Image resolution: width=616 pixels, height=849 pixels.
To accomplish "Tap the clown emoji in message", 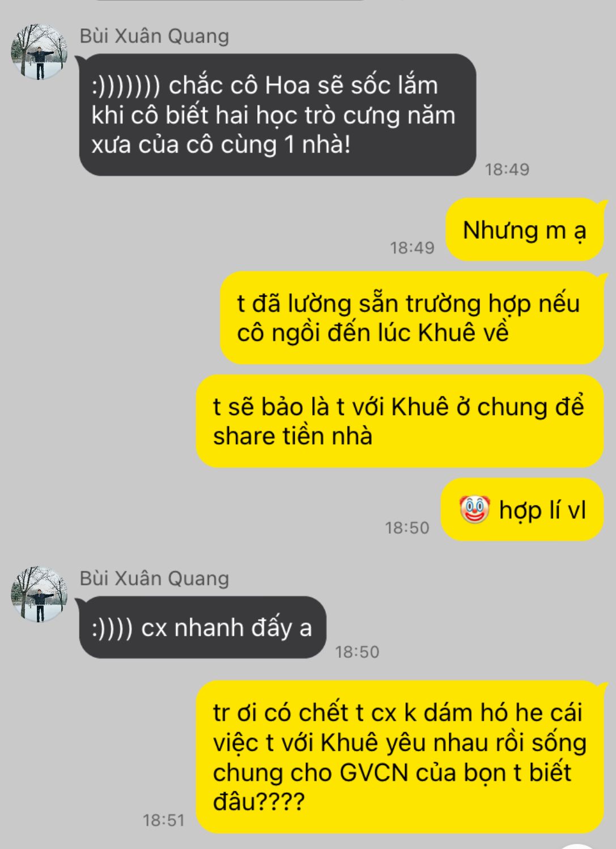I will click(x=474, y=509).
